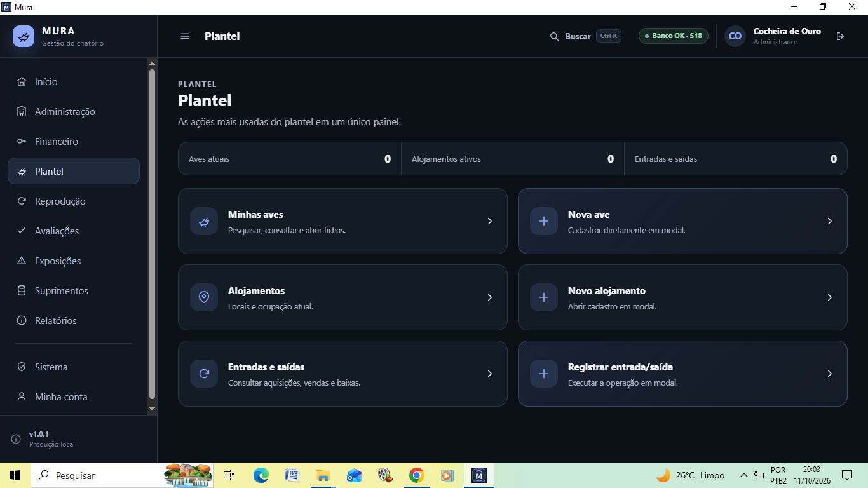Open Sistema in the sidebar
This screenshot has height=488, width=868.
[x=74, y=367]
